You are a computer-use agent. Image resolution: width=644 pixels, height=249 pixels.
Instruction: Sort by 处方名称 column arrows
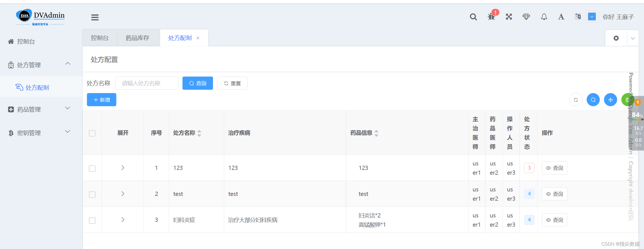point(199,133)
